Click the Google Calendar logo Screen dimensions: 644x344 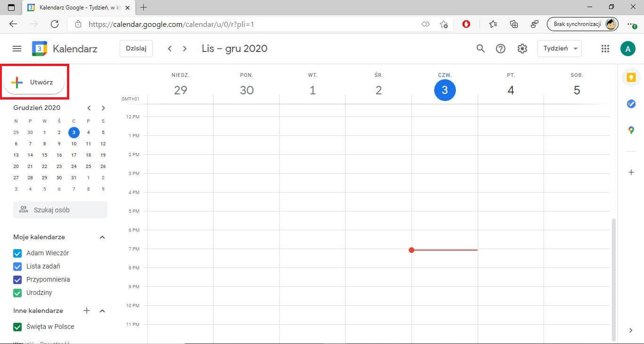click(x=40, y=49)
